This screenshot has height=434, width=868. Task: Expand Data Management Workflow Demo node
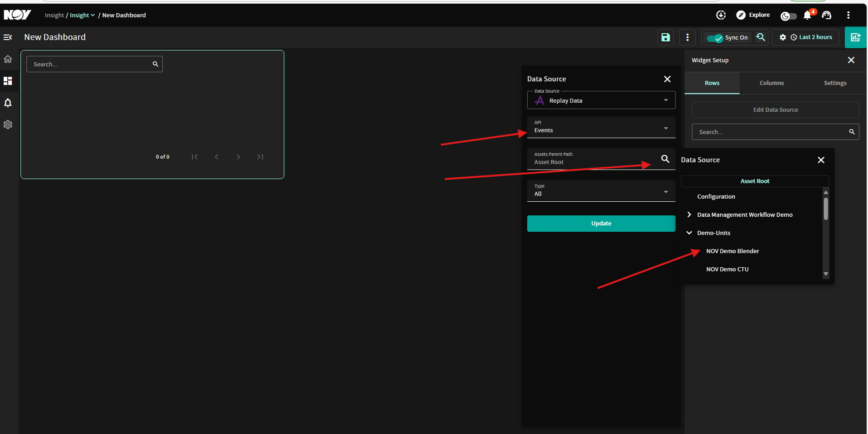click(x=689, y=215)
